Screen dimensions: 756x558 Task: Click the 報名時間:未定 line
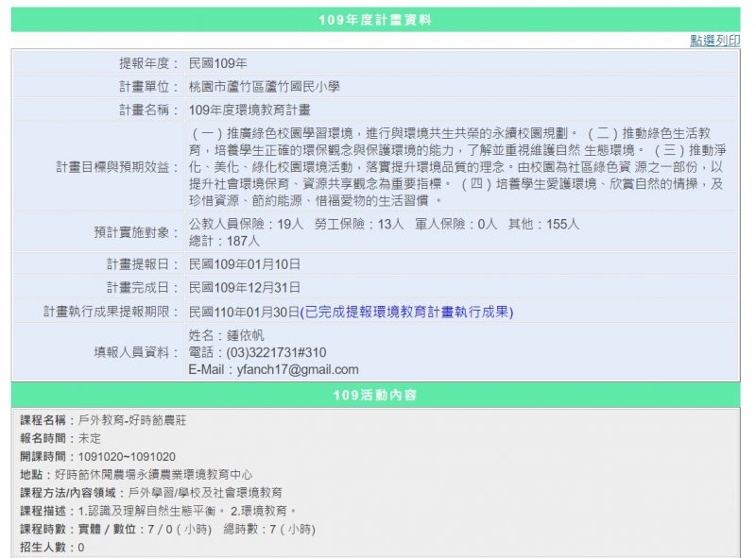60,438
